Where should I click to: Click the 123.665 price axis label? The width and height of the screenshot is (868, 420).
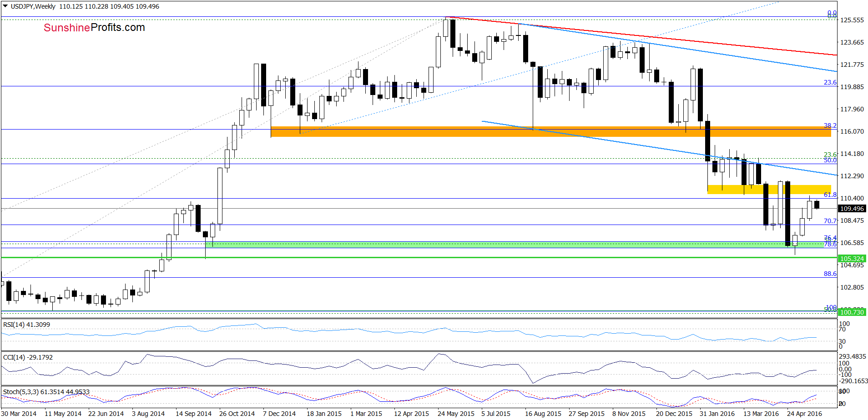click(852, 42)
